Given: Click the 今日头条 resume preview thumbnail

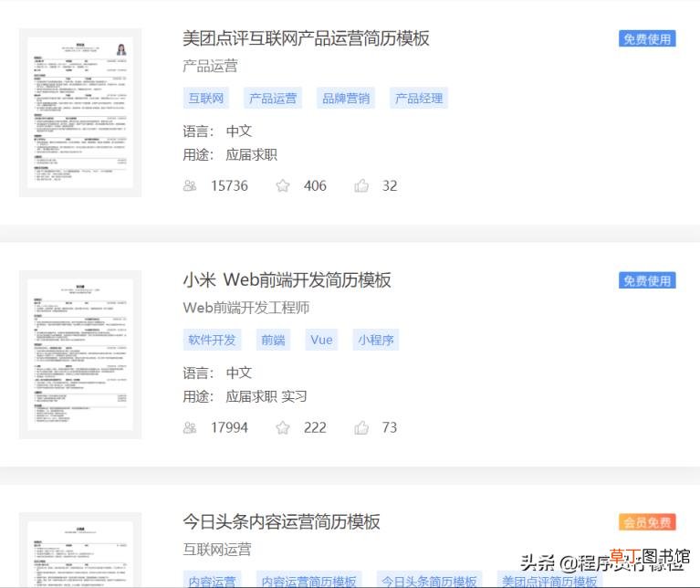Looking at the screenshot, I should 80,550.
